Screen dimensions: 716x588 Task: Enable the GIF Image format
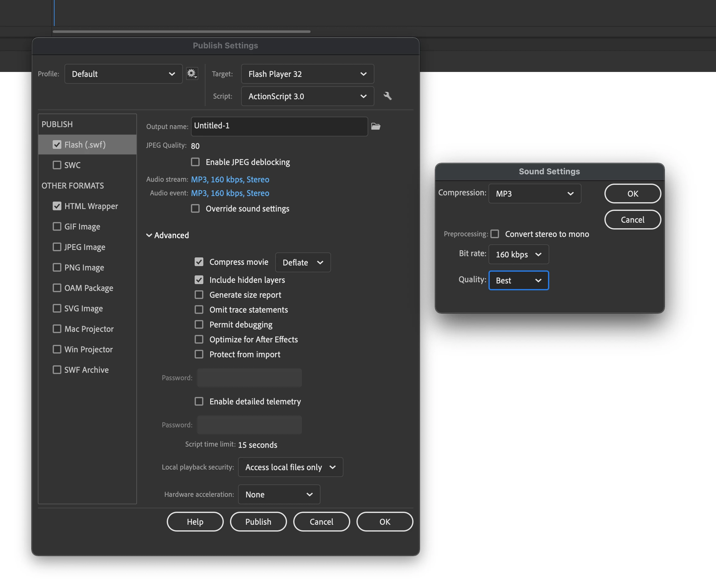click(x=57, y=226)
